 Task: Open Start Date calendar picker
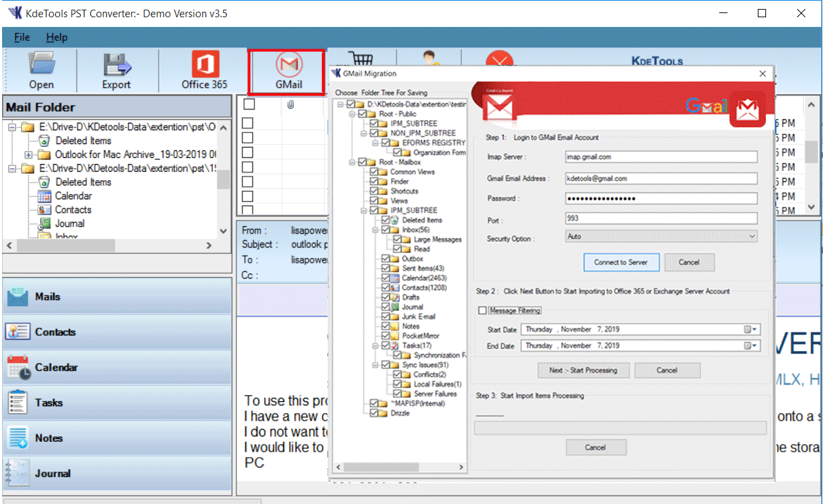pos(750,330)
